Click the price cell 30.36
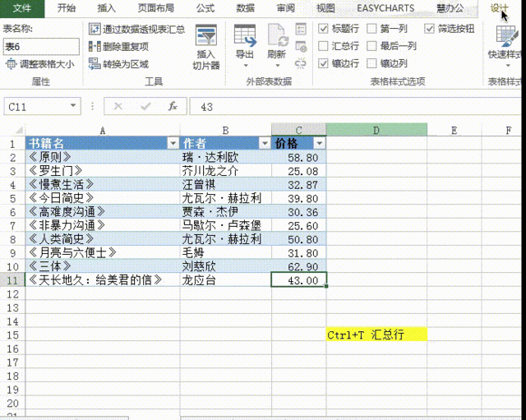Viewport: 526px width, 420px height. pyautogui.click(x=299, y=212)
